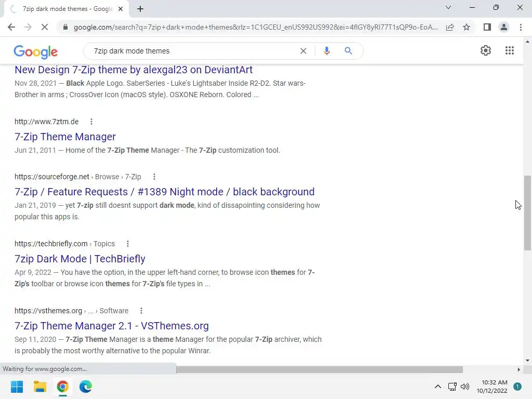Open more options for vsthemes.org result

point(141,311)
